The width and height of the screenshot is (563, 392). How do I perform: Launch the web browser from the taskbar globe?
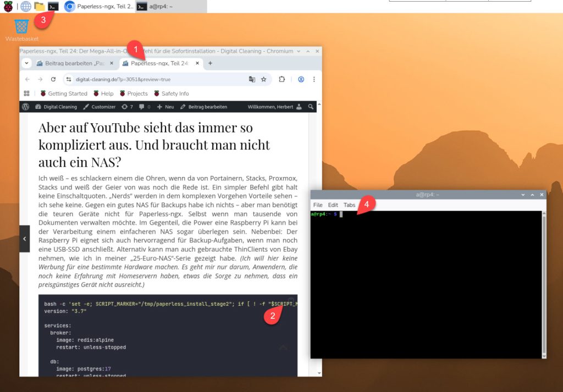point(26,7)
